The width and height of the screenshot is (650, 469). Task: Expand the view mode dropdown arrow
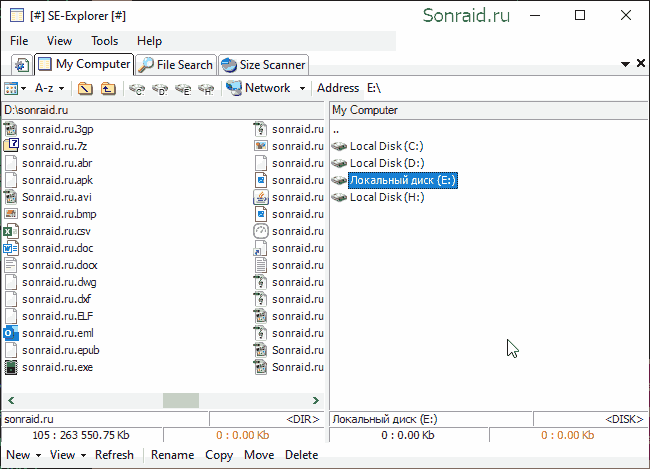[x=23, y=88]
